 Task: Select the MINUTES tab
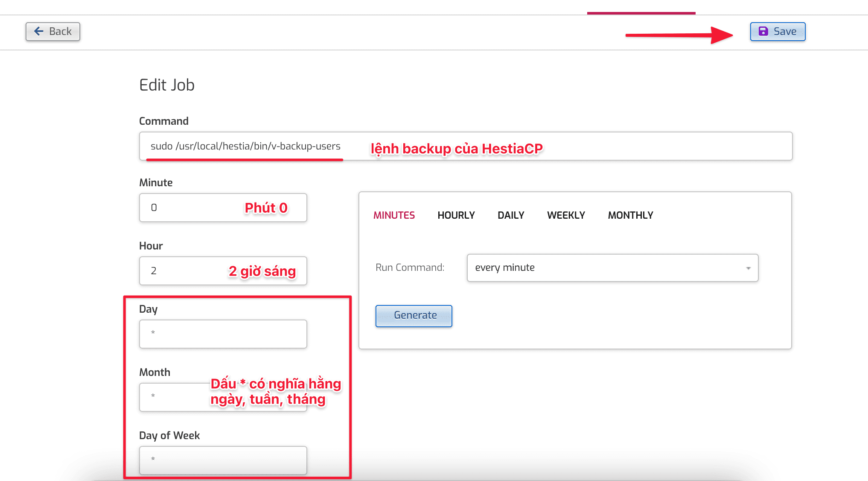pyautogui.click(x=393, y=215)
